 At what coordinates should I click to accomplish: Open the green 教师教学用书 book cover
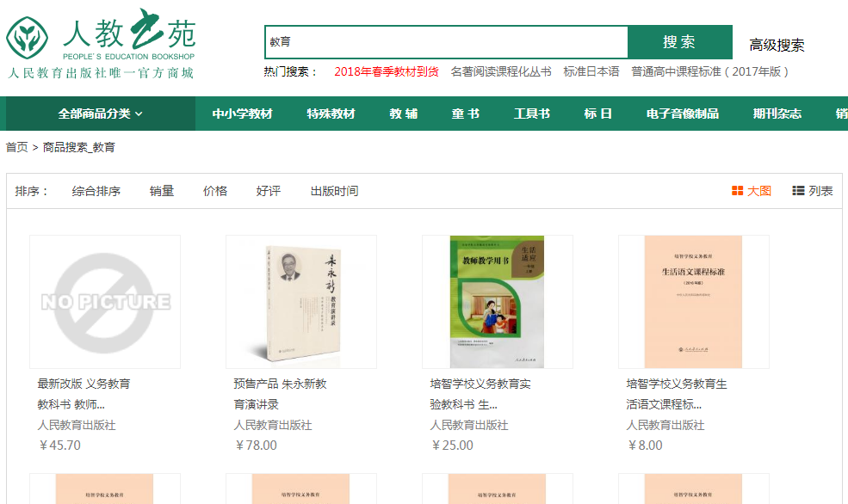(498, 302)
